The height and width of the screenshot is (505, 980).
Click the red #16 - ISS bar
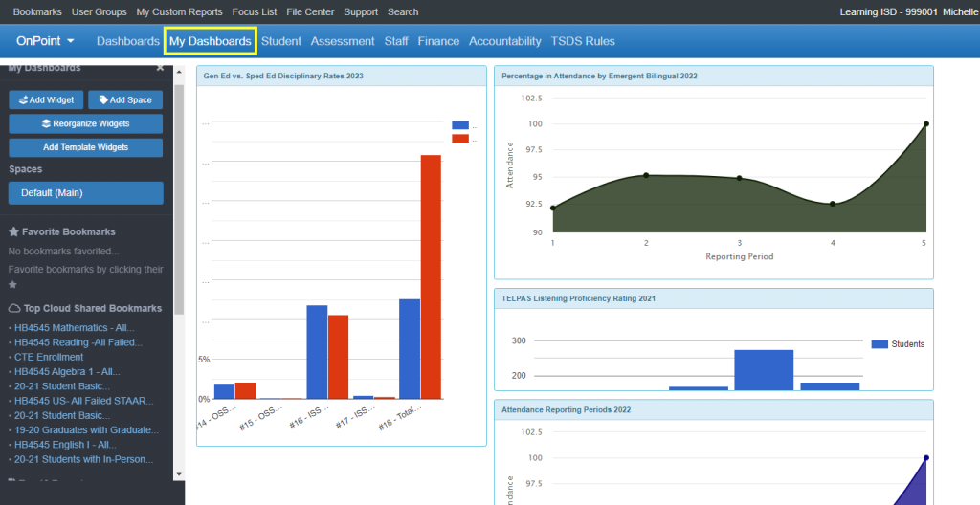pyautogui.click(x=338, y=357)
